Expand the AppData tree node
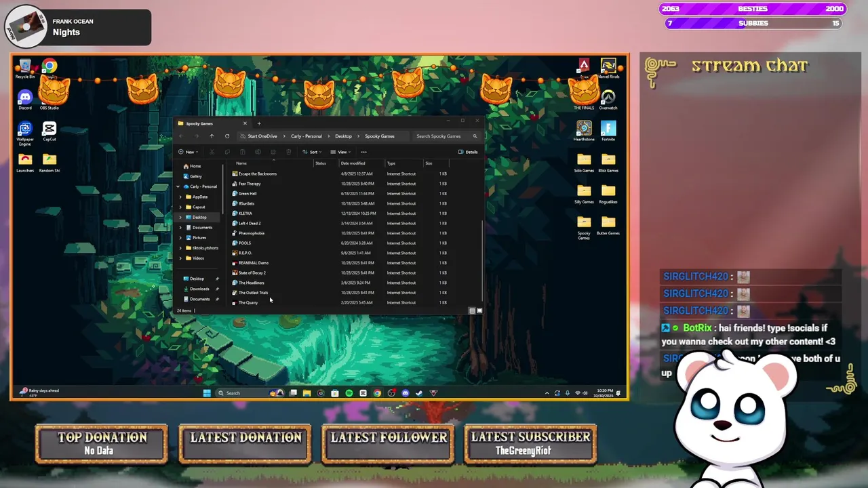This screenshot has width=868, height=488. 180,197
